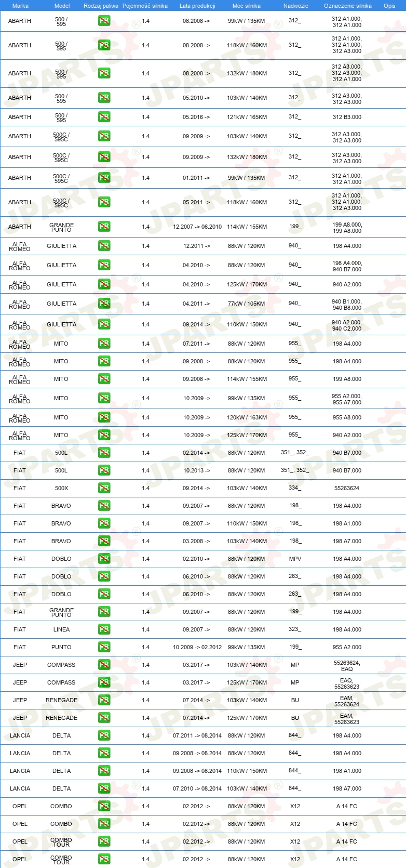Select the 323_ body code
This screenshot has height=868, width=406.
pyautogui.click(x=295, y=629)
